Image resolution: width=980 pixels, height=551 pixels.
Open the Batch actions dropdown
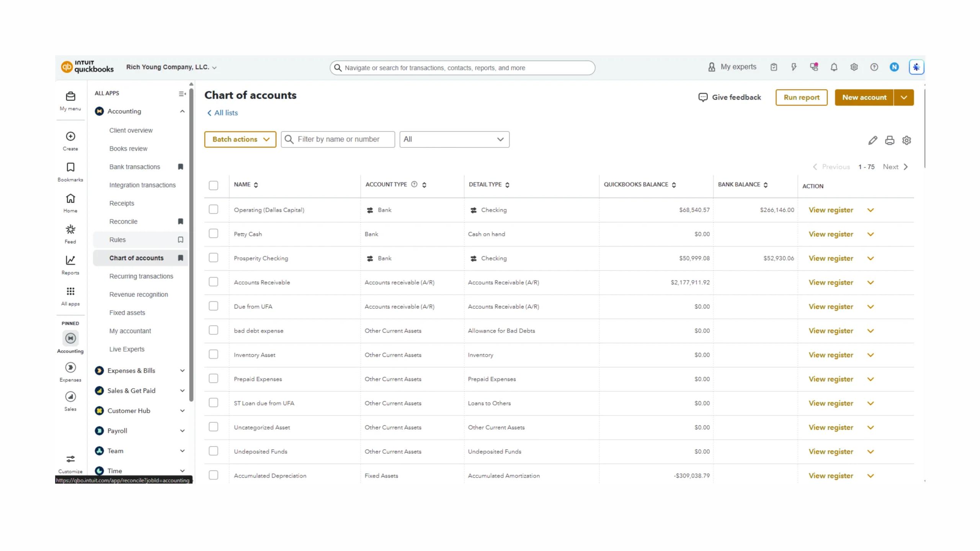240,139
